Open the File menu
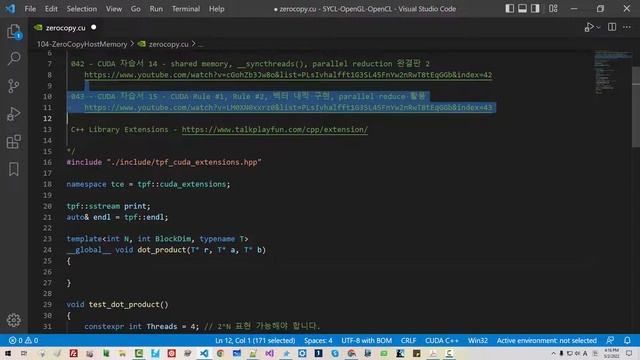This screenshot has height=360, width=640. point(30,9)
